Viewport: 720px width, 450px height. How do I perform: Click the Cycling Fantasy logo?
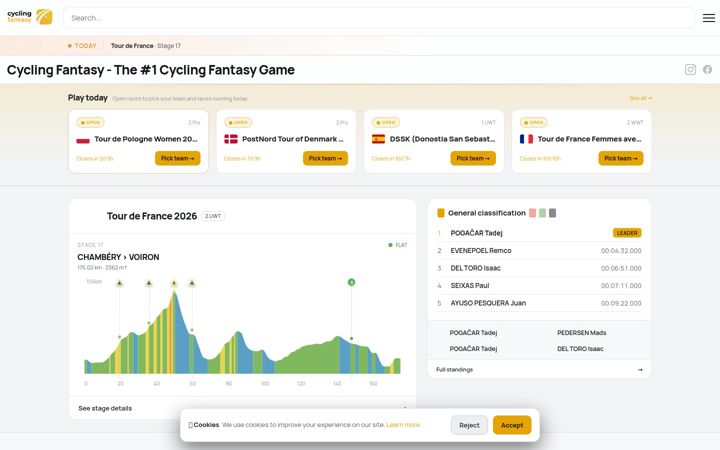[30, 17]
